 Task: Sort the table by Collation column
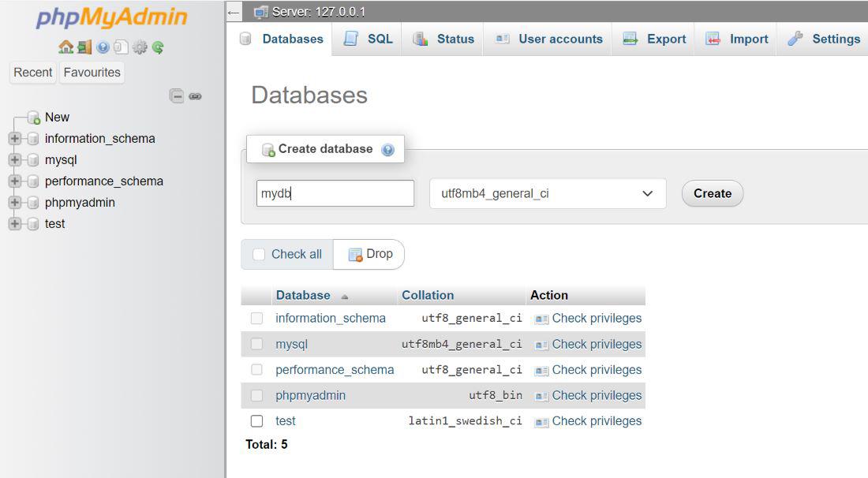[x=428, y=295]
